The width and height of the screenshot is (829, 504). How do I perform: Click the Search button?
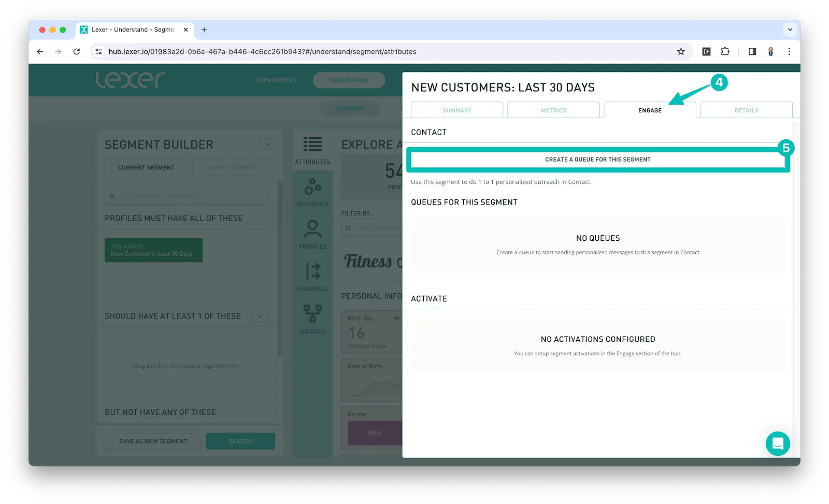pos(240,441)
